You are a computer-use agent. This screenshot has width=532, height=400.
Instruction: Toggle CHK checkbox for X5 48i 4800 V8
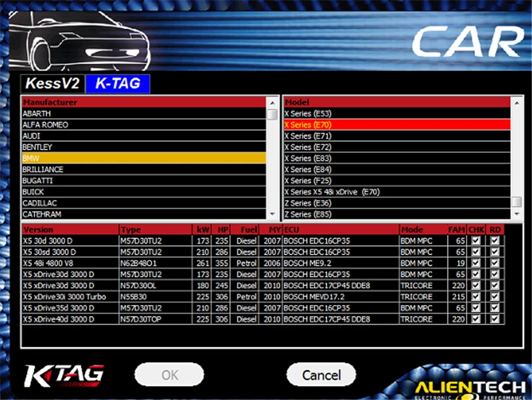tap(475, 263)
